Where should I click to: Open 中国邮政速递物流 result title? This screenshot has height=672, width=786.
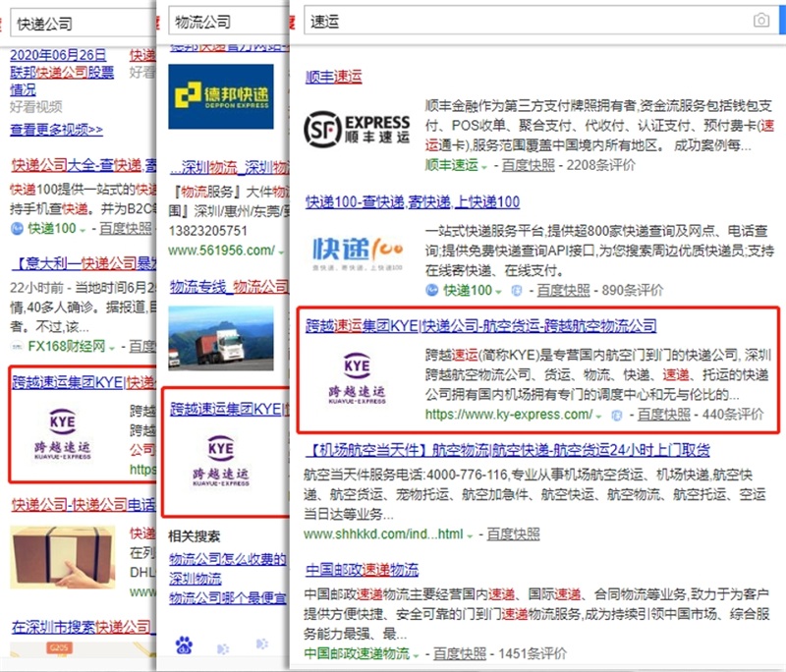coord(362,570)
